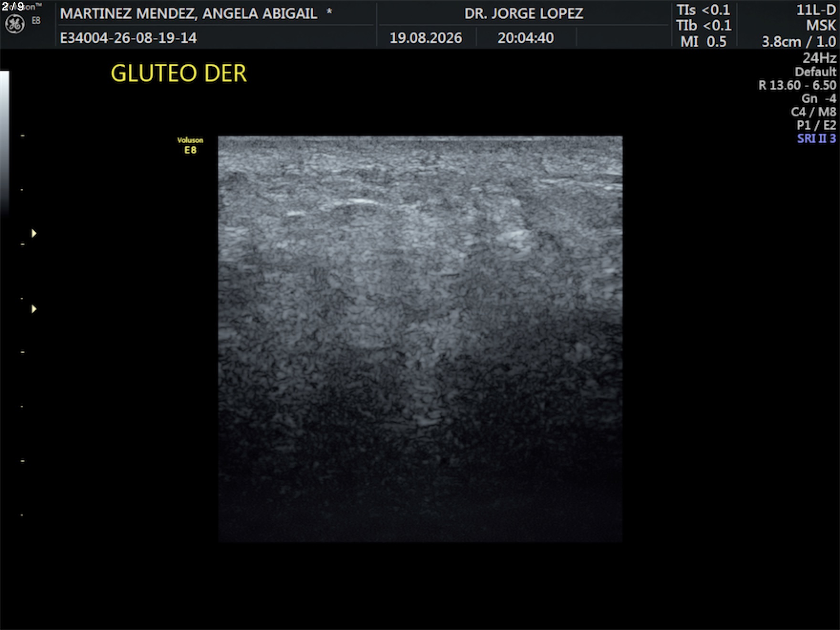Click the DR. JORGE LOPEZ physician label

524,13
